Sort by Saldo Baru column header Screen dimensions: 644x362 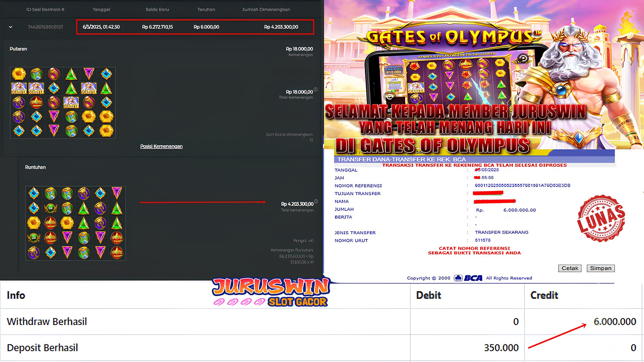tap(157, 10)
